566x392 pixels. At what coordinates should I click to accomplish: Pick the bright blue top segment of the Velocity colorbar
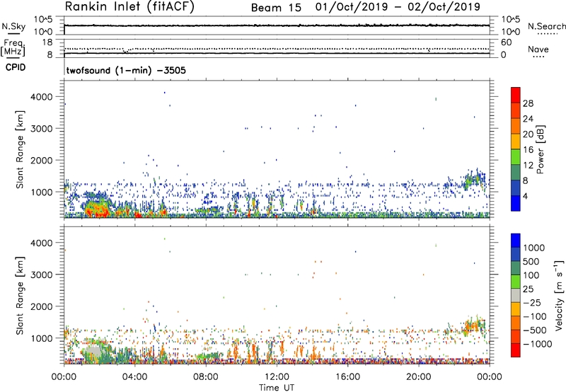point(516,241)
